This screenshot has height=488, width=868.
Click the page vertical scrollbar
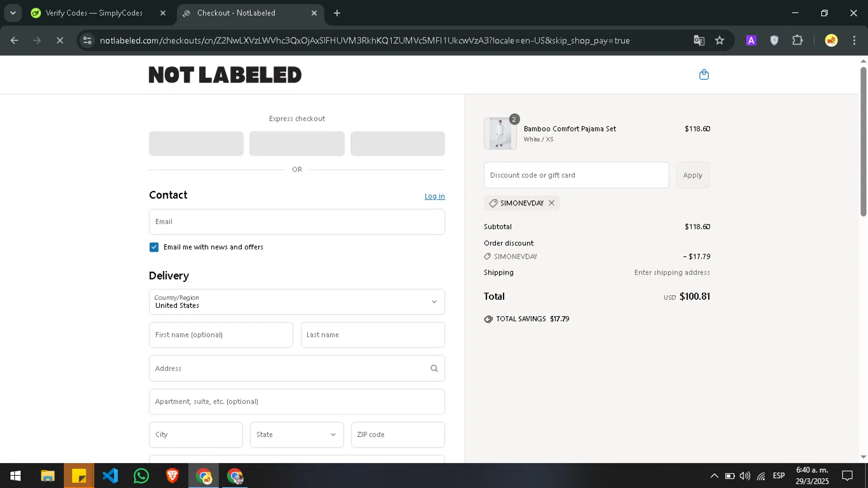tap(863, 142)
